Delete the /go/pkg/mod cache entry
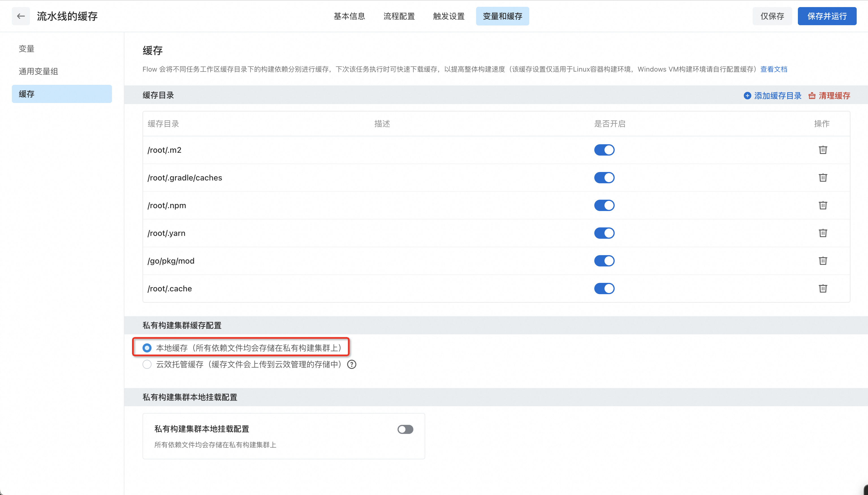The height and width of the screenshot is (495, 868). pyautogui.click(x=822, y=261)
